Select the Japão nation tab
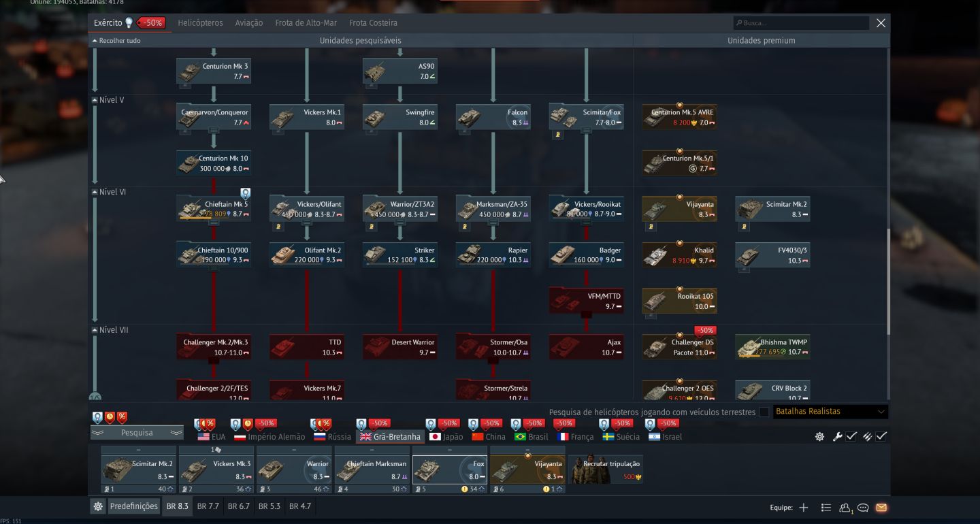Image resolution: width=980 pixels, height=524 pixels. coord(446,437)
